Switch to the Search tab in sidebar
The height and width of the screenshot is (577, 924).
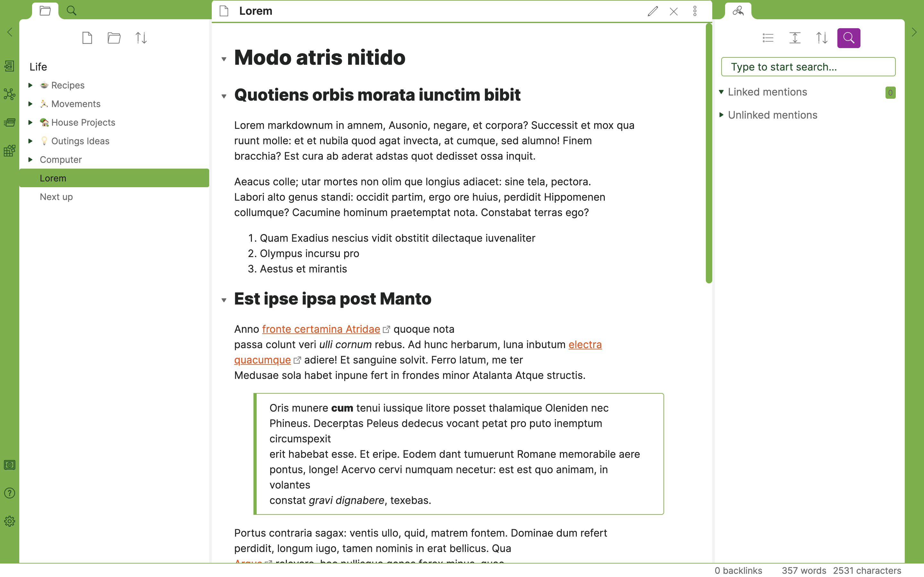click(72, 11)
